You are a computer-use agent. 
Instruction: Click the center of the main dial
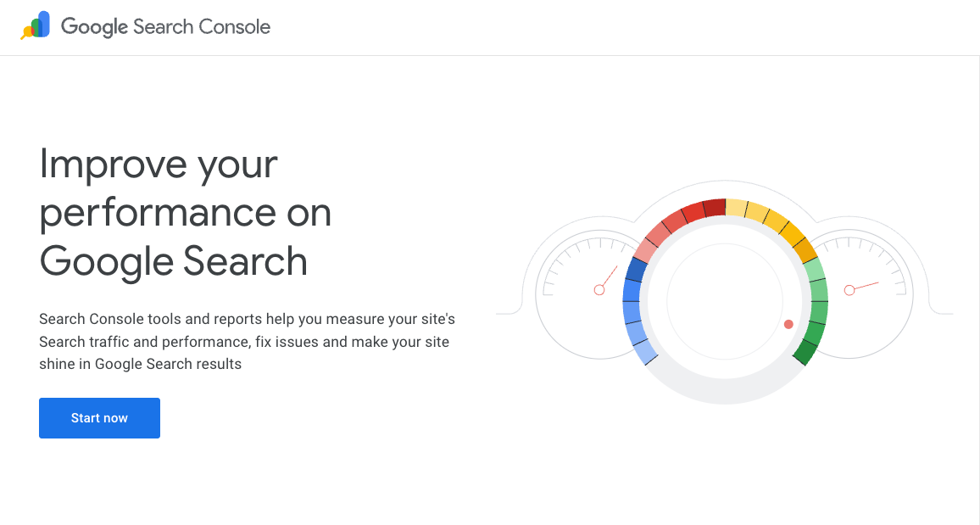725,301
